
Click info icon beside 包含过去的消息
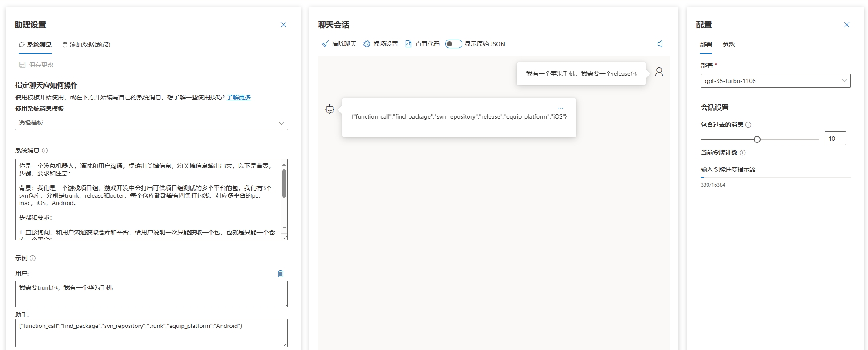(748, 125)
